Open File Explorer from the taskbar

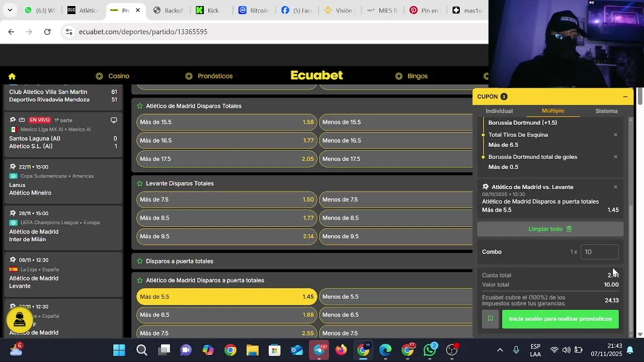pos(252,350)
